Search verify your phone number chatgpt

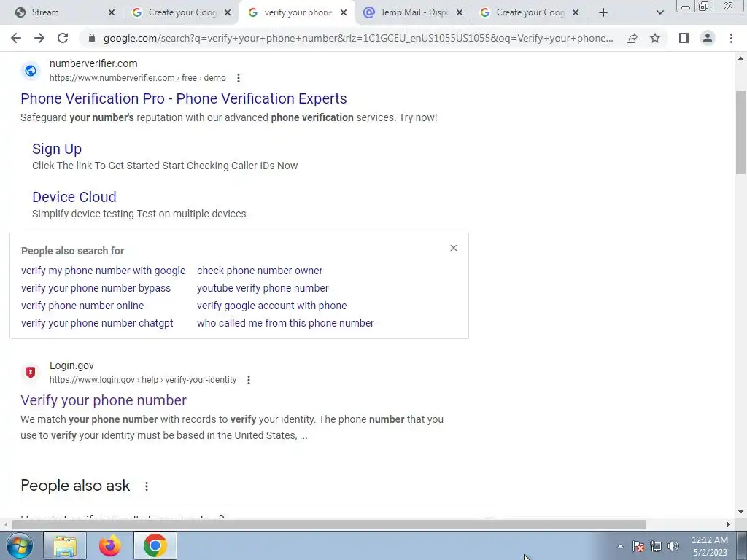click(97, 323)
